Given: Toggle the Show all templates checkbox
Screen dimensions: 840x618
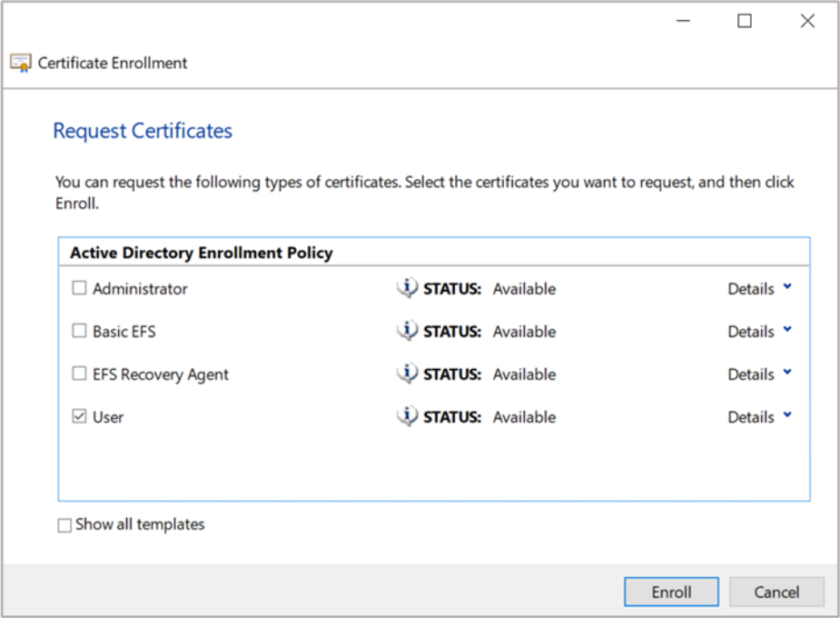Looking at the screenshot, I should (64, 525).
